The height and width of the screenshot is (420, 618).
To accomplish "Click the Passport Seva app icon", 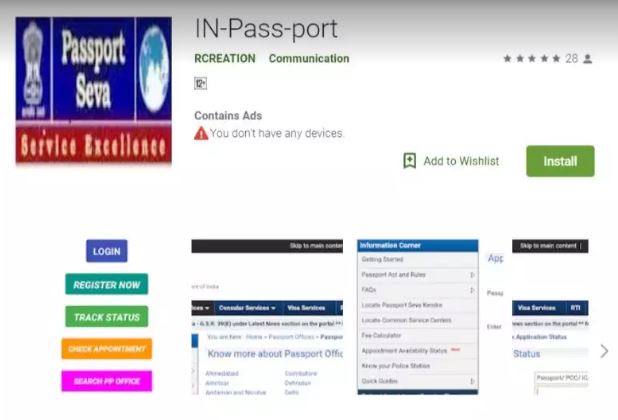I will click(93, 90).
